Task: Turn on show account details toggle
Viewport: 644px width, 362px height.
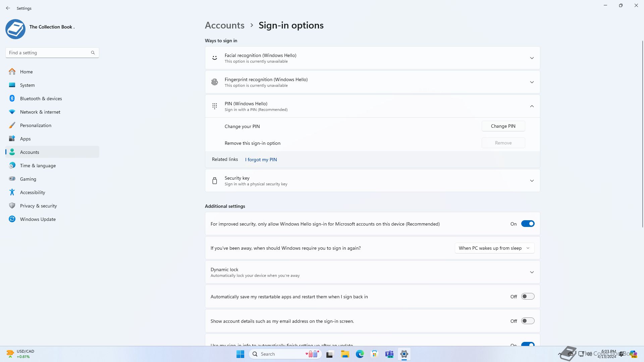Action: (528, 321)
